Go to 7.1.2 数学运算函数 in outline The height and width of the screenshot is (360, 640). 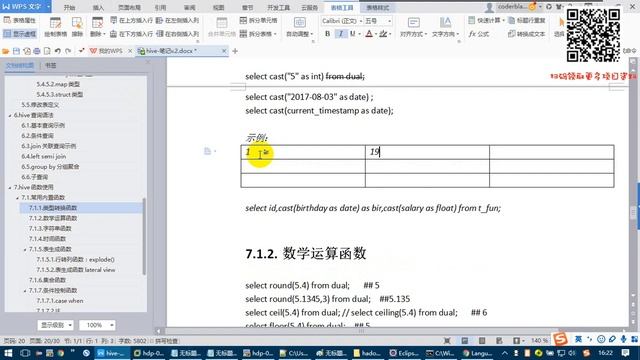(53, 218)
